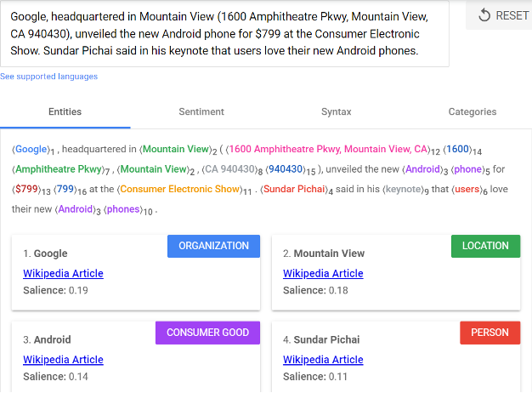532x393 pixels.
Task: Click the highlighted Google entity in the text
Action: pos(31,149)
